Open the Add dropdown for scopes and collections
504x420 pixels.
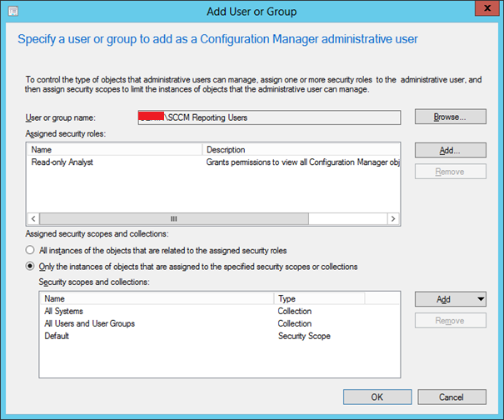pyautogui.click(x=451, y=299)
